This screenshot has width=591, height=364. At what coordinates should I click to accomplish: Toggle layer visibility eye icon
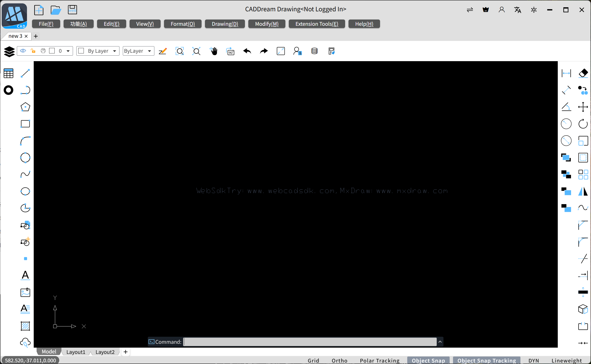click(23, 51)
